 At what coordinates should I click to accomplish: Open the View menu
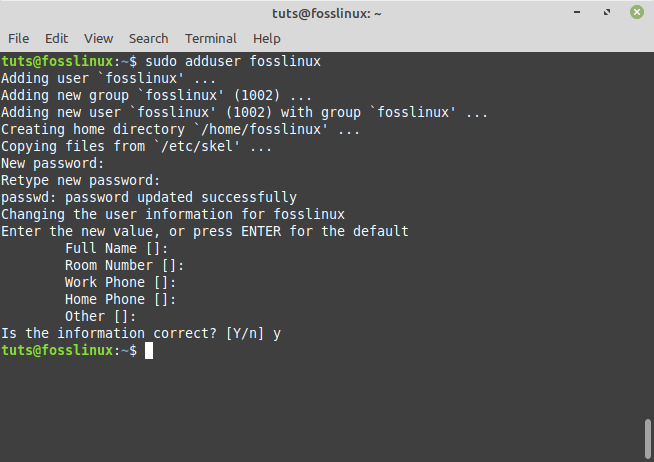[98, 38]
